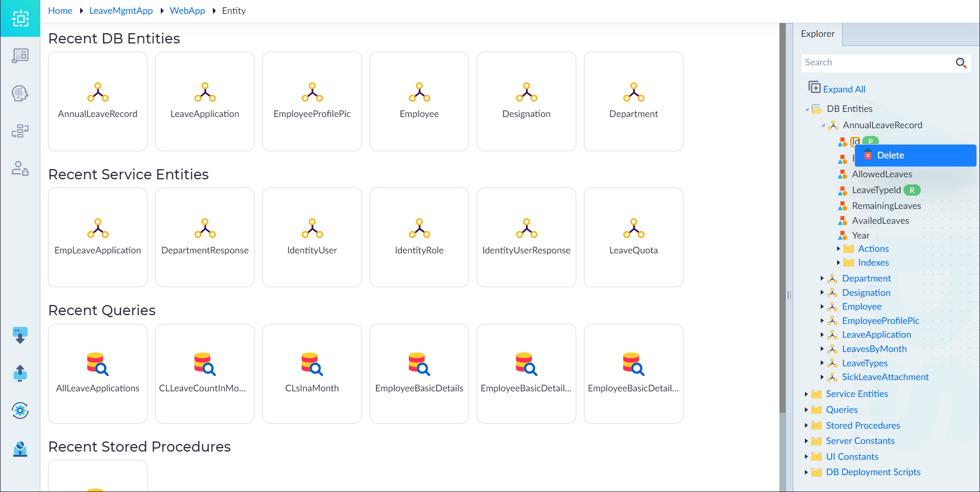The width and height of the screenshot is (980, 492).
Task: Expand the Department entity node
Action: [822, 278]
